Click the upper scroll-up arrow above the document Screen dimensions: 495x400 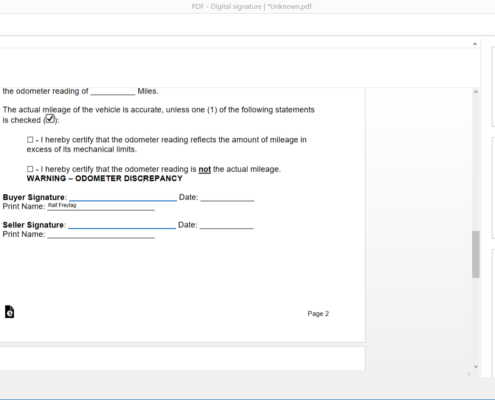point(475,44)
